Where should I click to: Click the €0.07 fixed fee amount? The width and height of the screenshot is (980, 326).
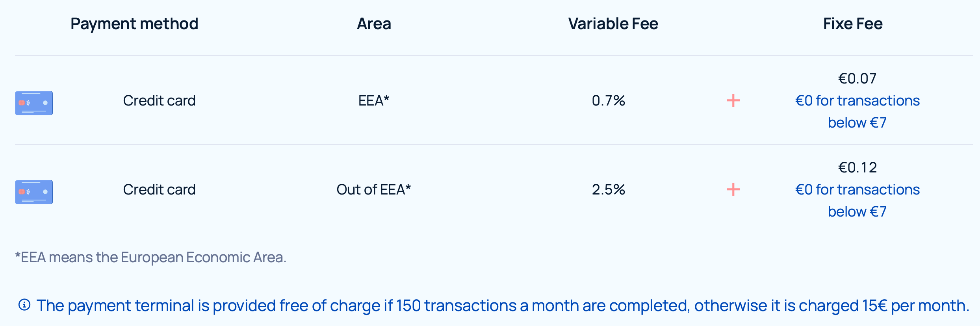tap(857, 78)
